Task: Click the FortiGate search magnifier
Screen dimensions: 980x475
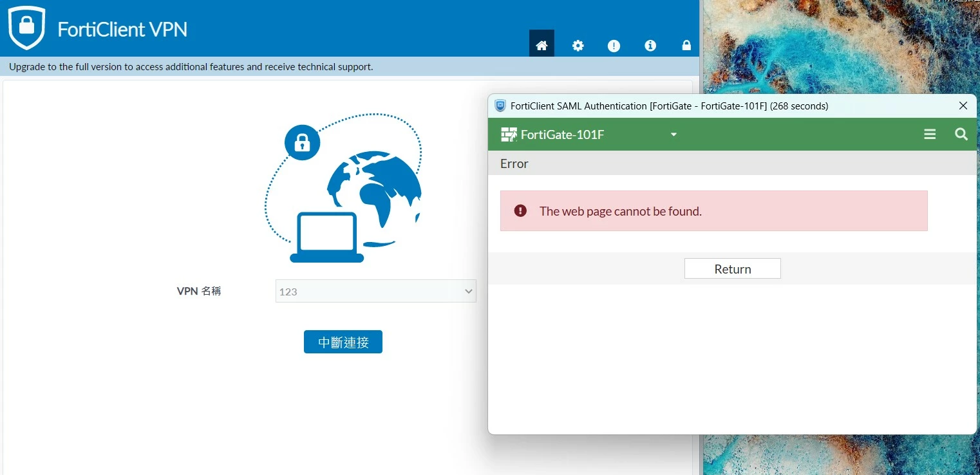Action: pyautogui.click(x=961, y=134)
